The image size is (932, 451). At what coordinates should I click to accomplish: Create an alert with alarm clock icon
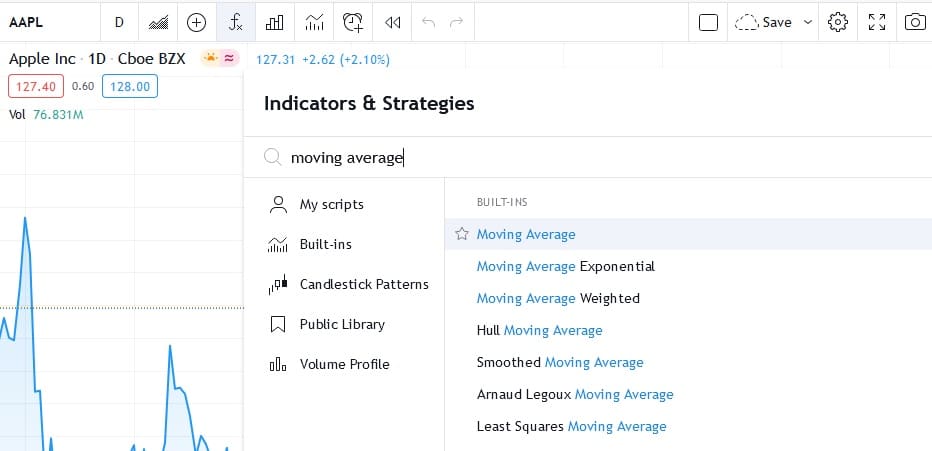pyautogui.click(x=353, y=22)
